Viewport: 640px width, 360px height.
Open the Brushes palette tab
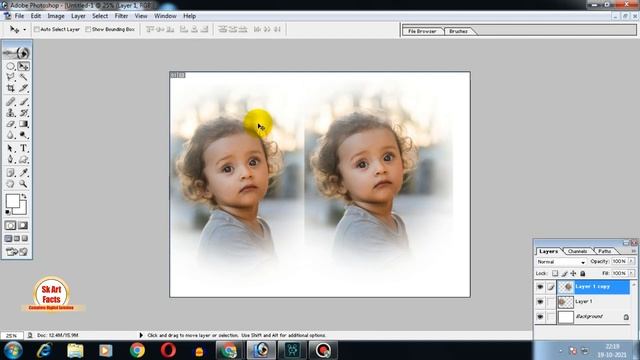tap(458, 31)
